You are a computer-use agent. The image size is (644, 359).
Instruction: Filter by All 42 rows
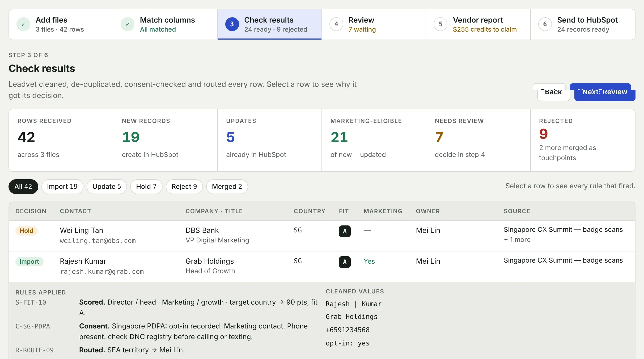click(x=23, y=186)
